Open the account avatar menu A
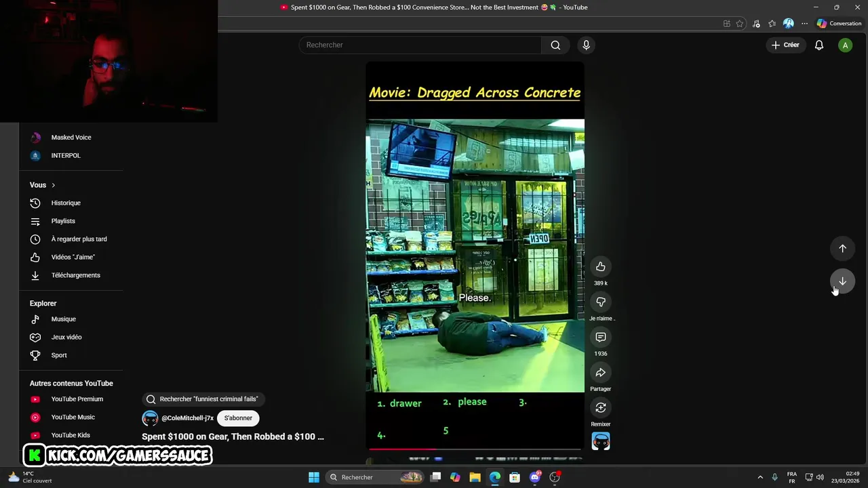Viewport: 868px width, 488px height. (x=845, y=45)
